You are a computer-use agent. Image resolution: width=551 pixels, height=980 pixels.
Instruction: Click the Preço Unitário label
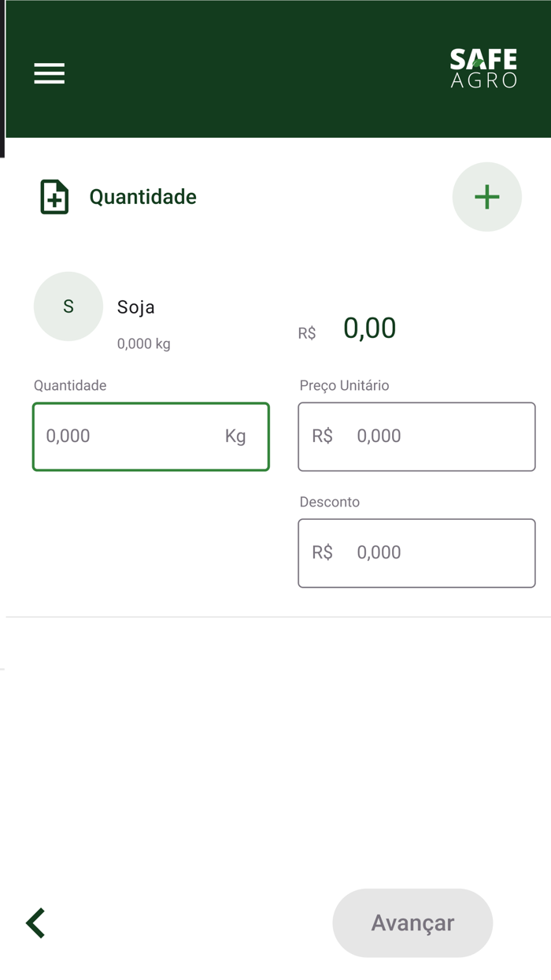pyautogui.click(x=342, y=385)
